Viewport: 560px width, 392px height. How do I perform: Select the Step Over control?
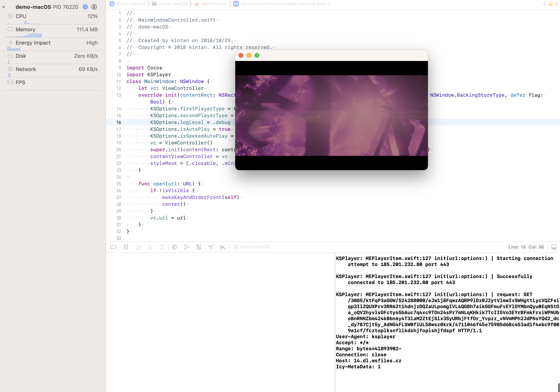138,247
